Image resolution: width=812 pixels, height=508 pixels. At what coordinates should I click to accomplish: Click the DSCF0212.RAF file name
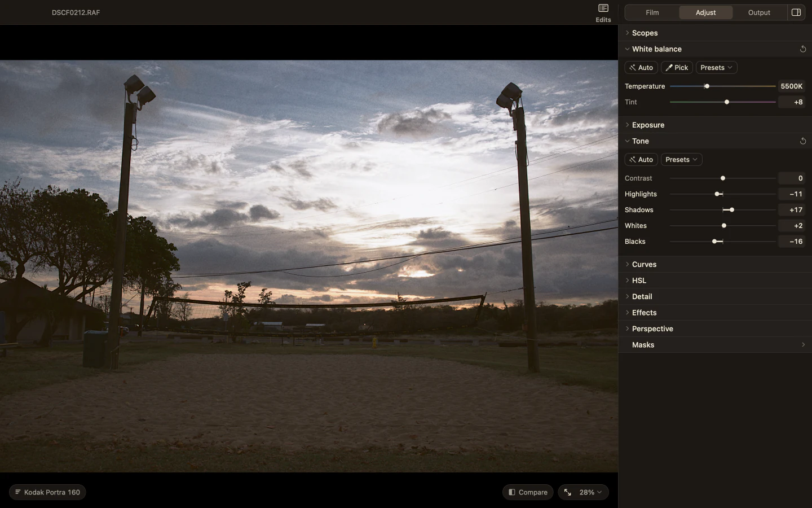(76, 12)
